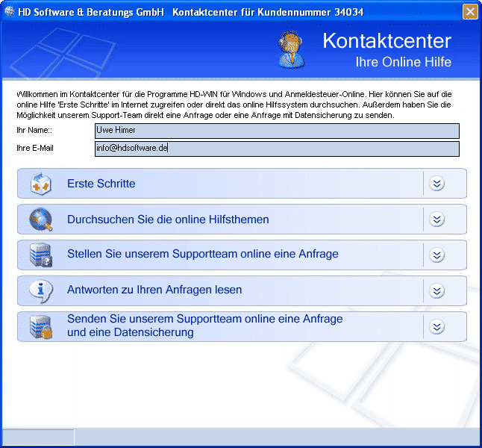Expand the Stellen Sie unserem Supportteam Anfrage chevron

(436, 255)
